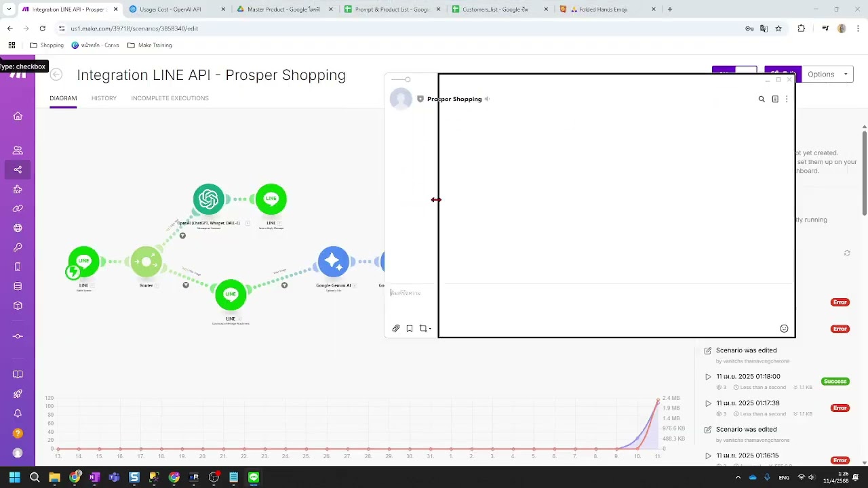This screenshot has height=488, width=868.
Task: Expand the screen capture crop dropdown in LINE
Action: point(430,329)
